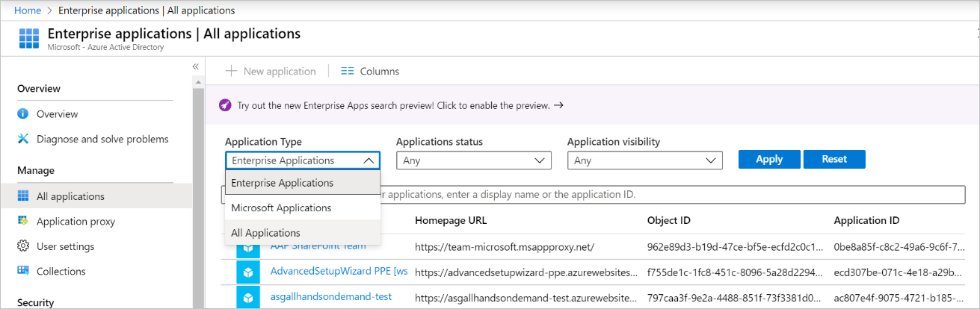Click the rocket icon in preview banner
980x309 pixels.
coord(225,105)
